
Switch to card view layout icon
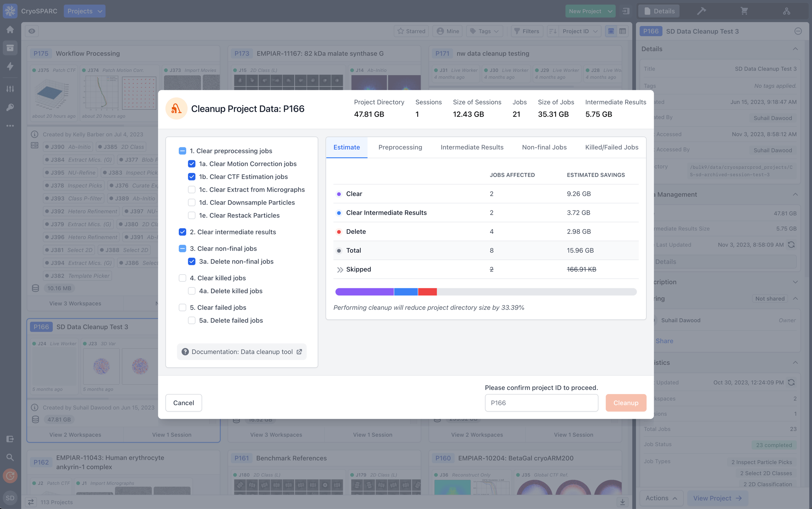coord(611,31)
